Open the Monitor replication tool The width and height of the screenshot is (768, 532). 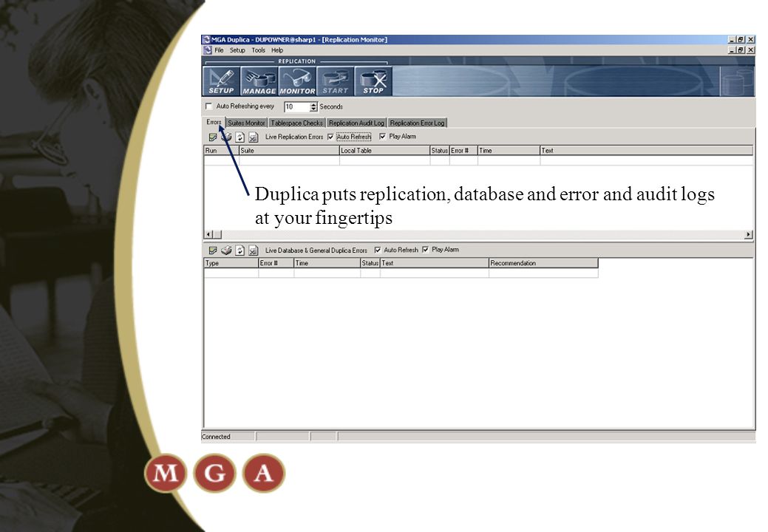tap(297, 81)
